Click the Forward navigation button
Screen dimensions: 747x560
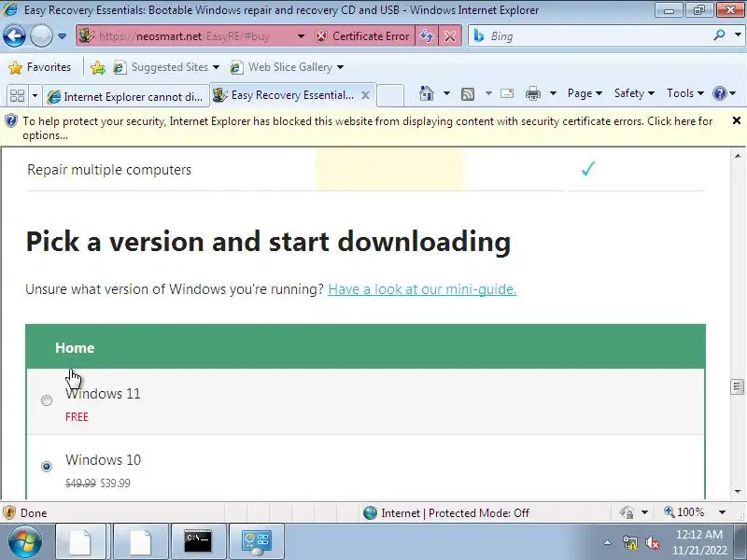pos(41,35)
